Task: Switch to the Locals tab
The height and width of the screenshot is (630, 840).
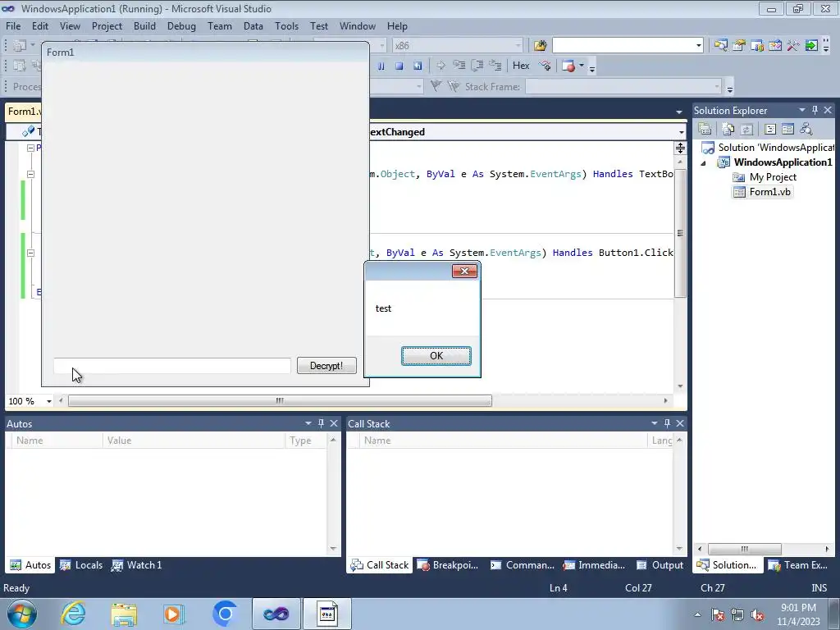Action: pyautogui.click(x=81, y=565)
